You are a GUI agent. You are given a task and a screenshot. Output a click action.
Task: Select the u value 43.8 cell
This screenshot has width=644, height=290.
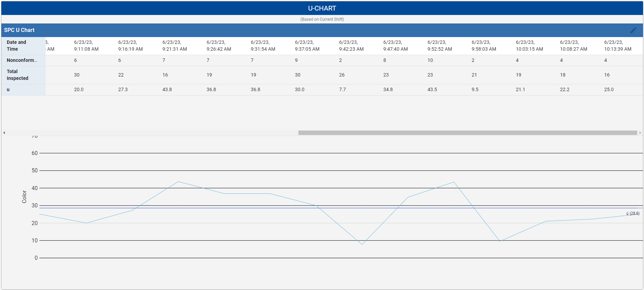167,89
